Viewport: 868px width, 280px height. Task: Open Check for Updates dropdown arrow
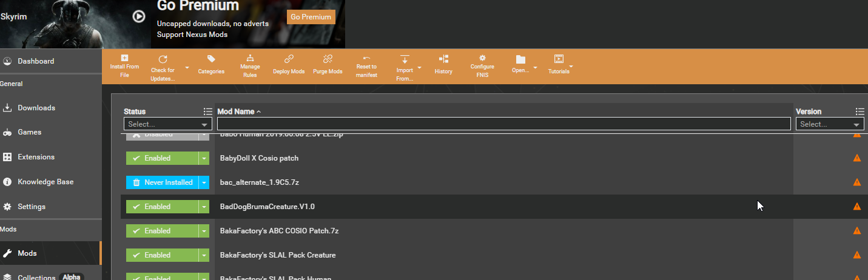[x=187, y=67]
